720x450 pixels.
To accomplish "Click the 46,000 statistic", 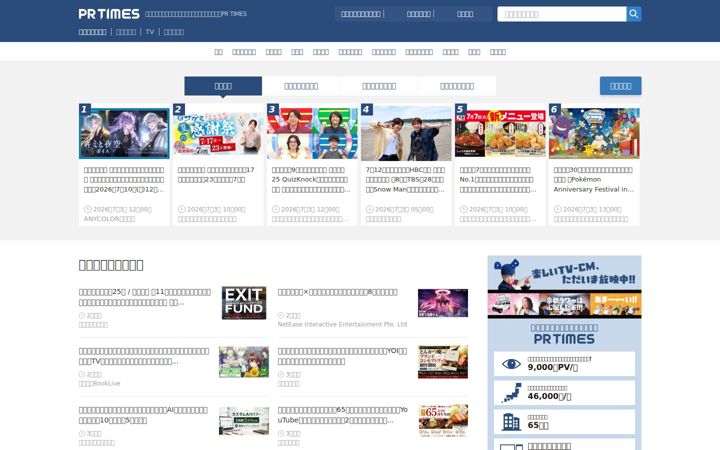I will click(x=564, y=393).
